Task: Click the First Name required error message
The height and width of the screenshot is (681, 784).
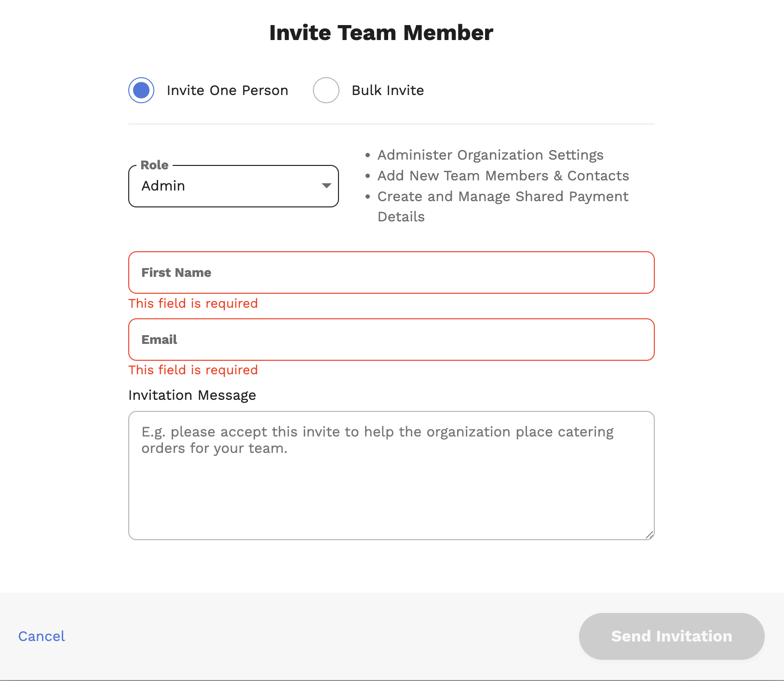Action: pyautogui.click(x=192, y=303)
